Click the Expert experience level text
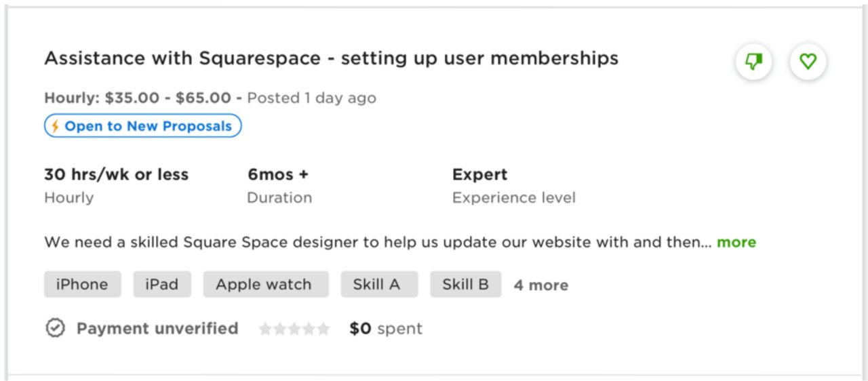 tap(480, 174)
